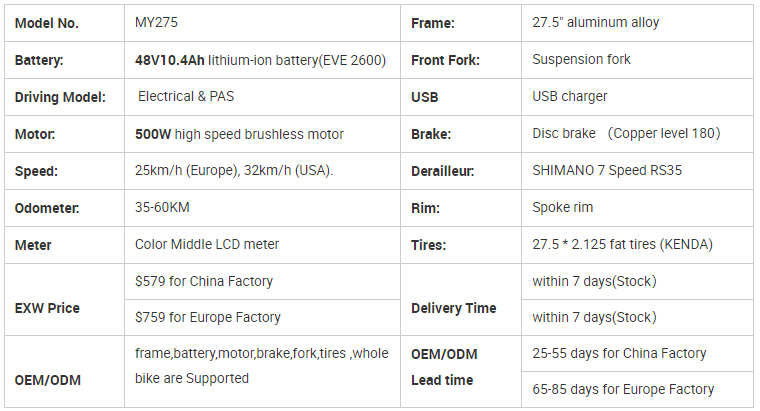Click $759 for Europe Factory price
760x411 pixels.
(207, 317)
